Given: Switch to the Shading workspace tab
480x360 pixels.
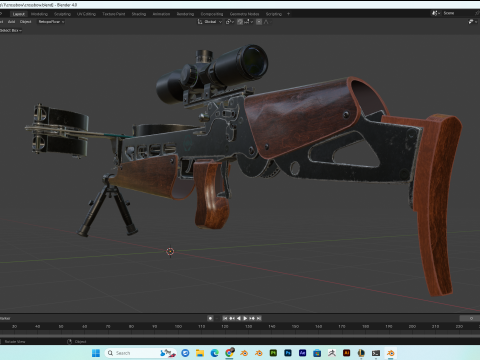Looking at the screenshot, I should point(139,14).
